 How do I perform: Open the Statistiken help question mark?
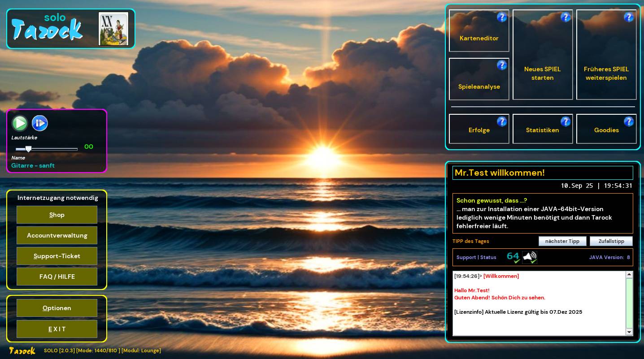[566, 121]
